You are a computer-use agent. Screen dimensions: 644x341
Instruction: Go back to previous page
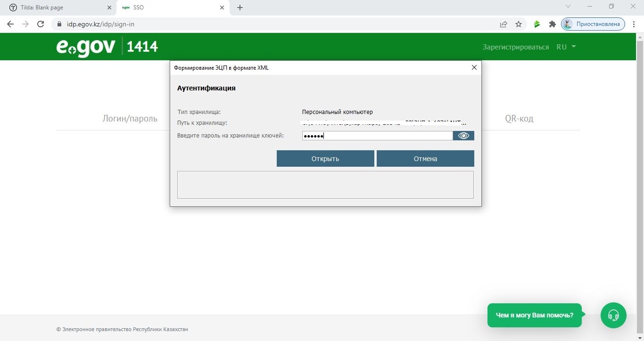point(10,24)
